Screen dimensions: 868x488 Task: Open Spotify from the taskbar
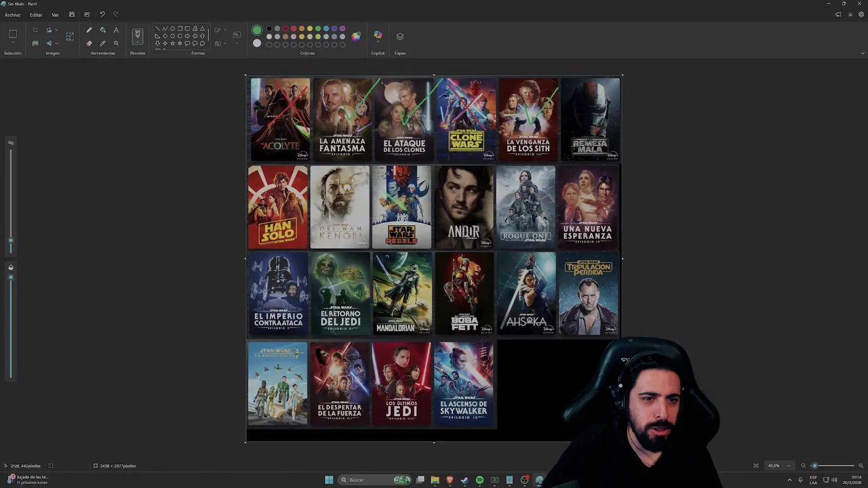tap(479, 480)
